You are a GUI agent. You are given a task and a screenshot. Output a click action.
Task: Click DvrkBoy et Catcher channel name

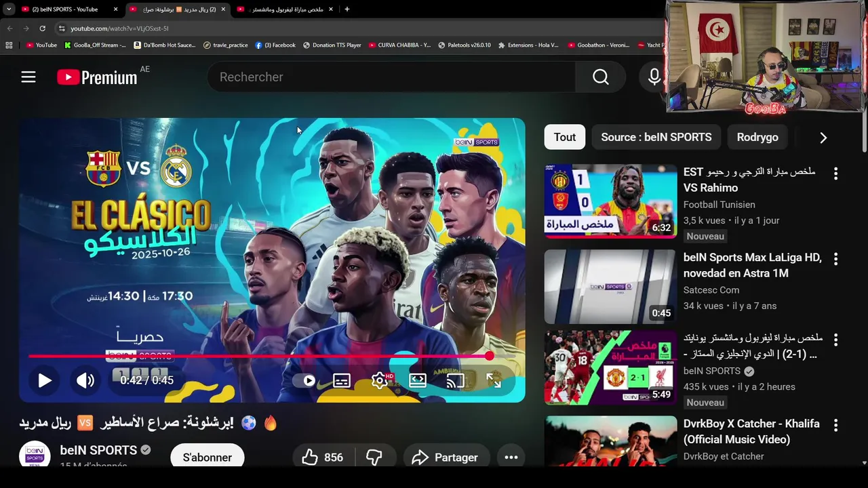tap(724, 456)
